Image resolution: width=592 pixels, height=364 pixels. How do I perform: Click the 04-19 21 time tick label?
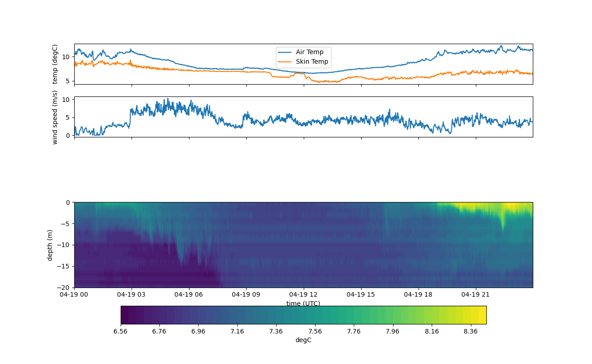point(476,294)
